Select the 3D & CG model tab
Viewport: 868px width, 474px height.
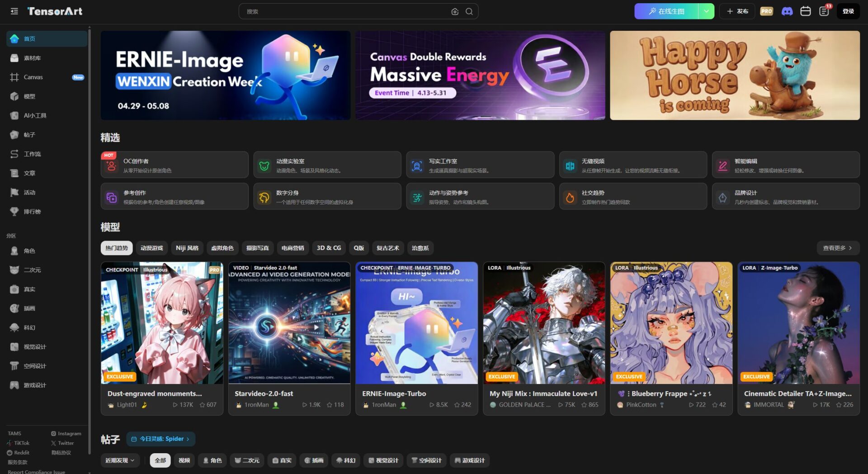pyautogui.click(x=329, y=248)
